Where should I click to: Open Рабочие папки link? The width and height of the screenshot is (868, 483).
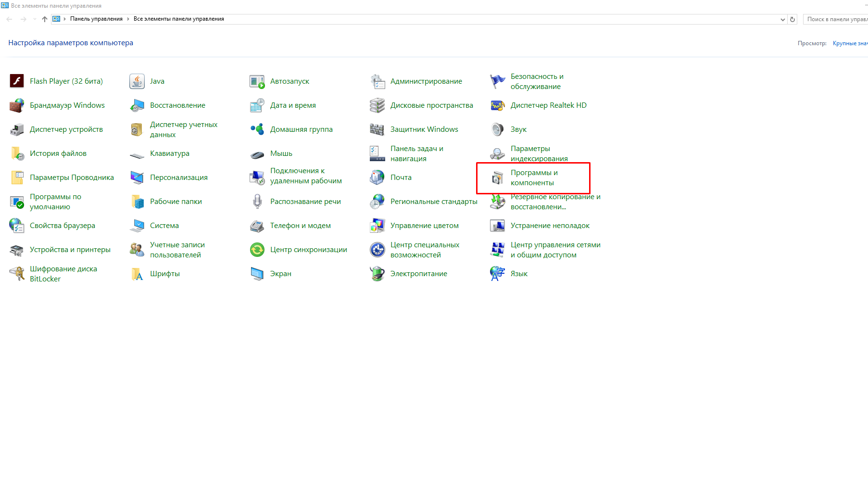176,202
